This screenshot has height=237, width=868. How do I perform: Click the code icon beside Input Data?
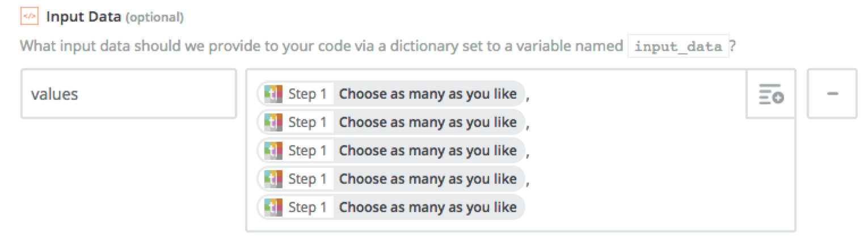click(x=28, y=17)
